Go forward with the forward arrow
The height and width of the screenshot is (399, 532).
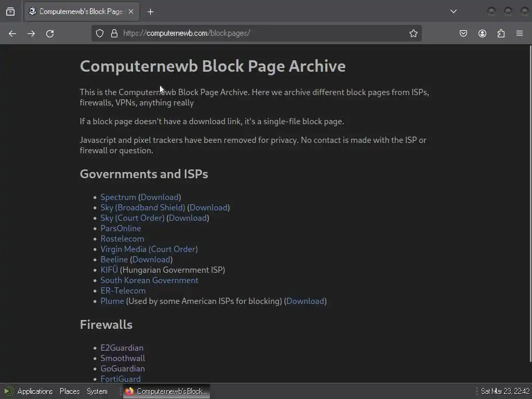[31, 34]
